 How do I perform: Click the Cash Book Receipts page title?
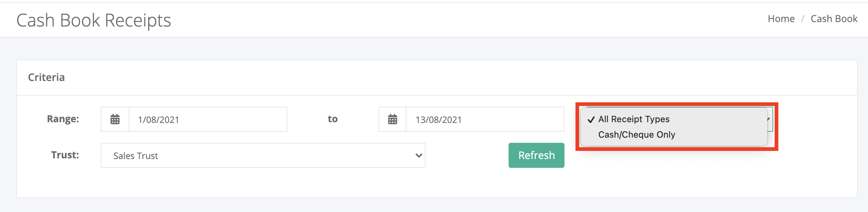(94, 20)
